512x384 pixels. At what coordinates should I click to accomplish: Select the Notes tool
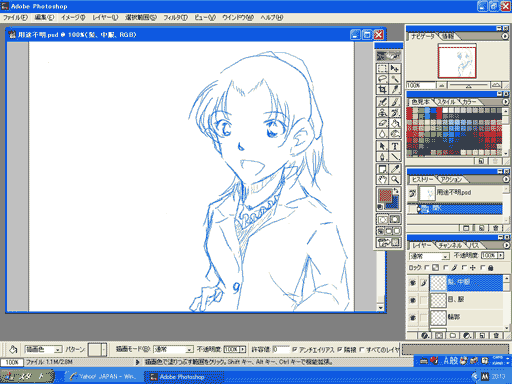point(382,169)
